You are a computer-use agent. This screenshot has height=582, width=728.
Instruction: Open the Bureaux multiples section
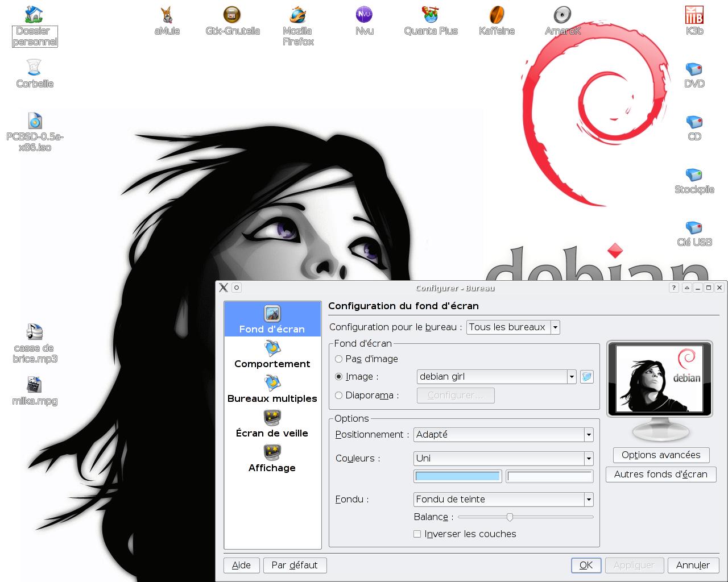[272, 388]
